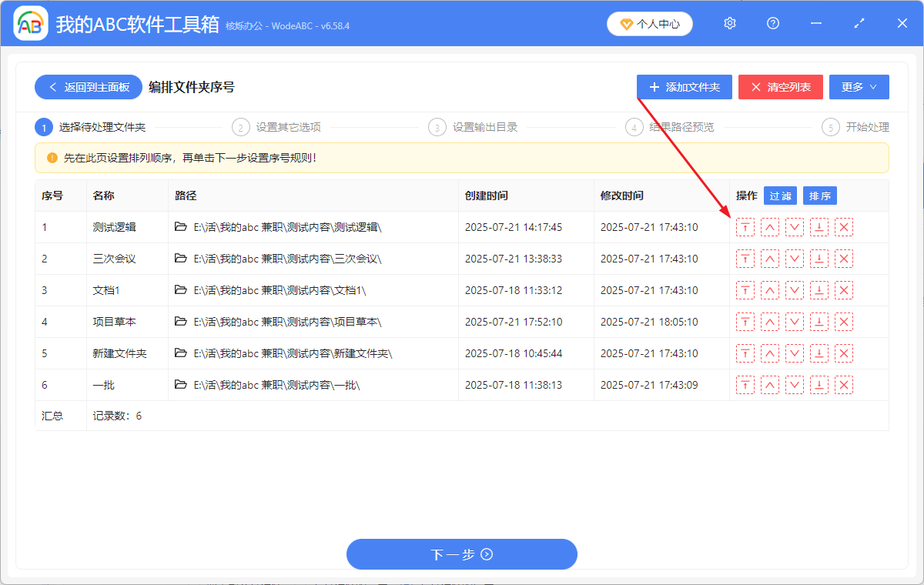924x585 pixels.
Task: Click the 过滤 filter button
Action: click(780, 196)
